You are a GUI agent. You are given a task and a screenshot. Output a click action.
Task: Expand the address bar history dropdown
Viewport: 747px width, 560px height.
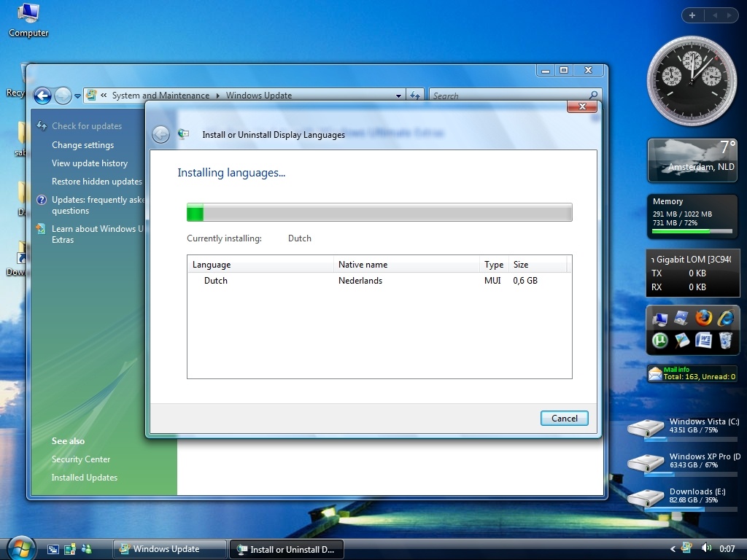[398, 96]
